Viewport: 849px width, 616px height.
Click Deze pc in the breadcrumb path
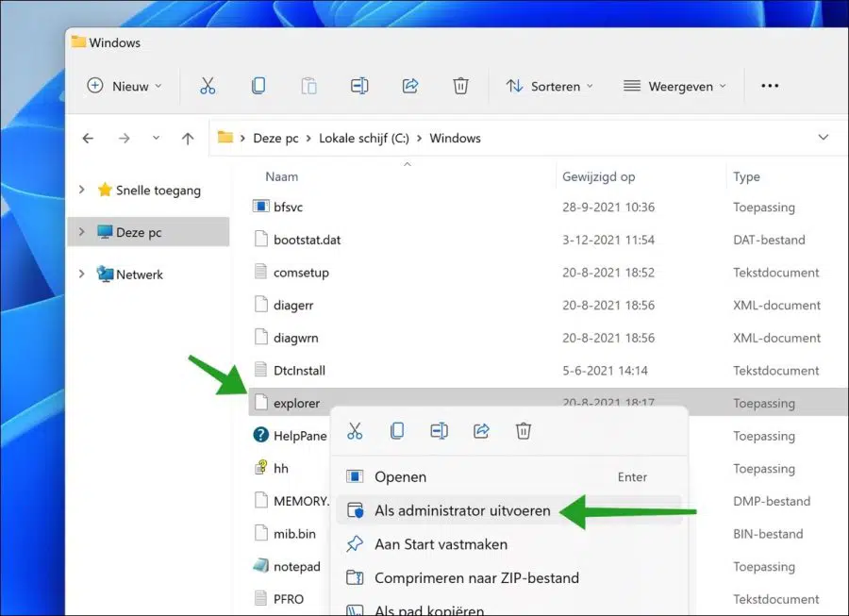(275, 138)
